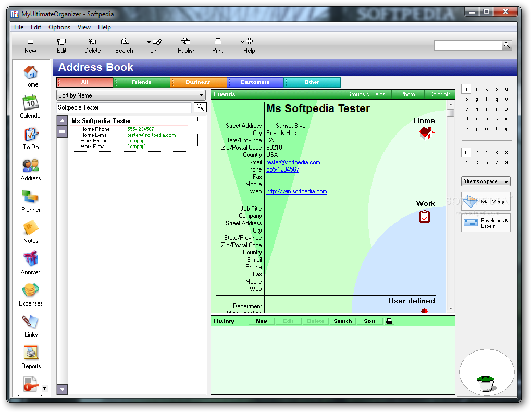The image size is (532, 413).
Task: Open the To Do module
Action: tap(31, 139)
